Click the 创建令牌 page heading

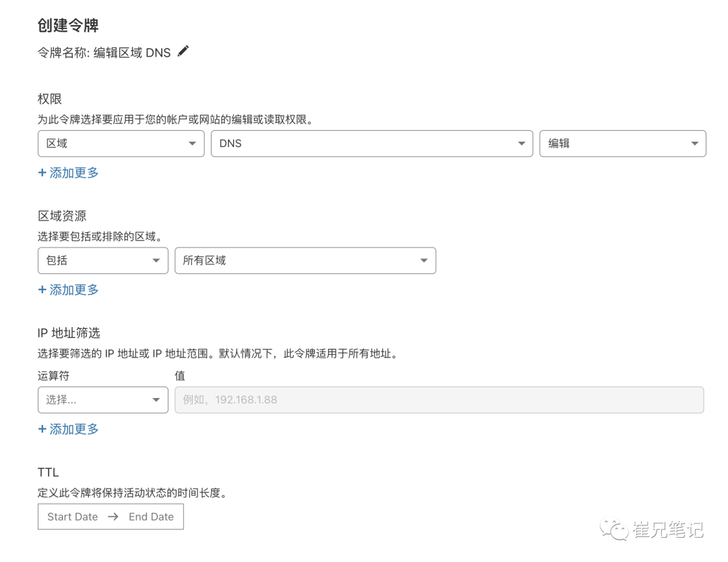tap(68, 26)
